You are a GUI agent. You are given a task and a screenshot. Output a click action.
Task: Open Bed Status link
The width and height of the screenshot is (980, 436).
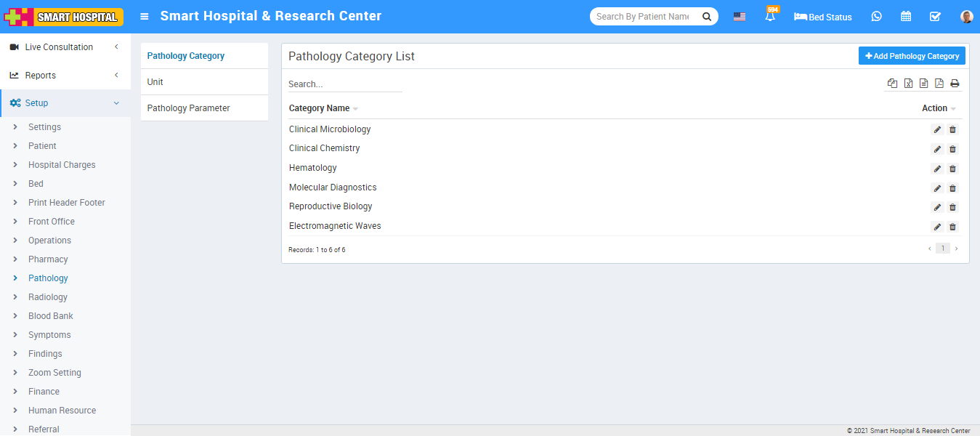click(823, 17)
